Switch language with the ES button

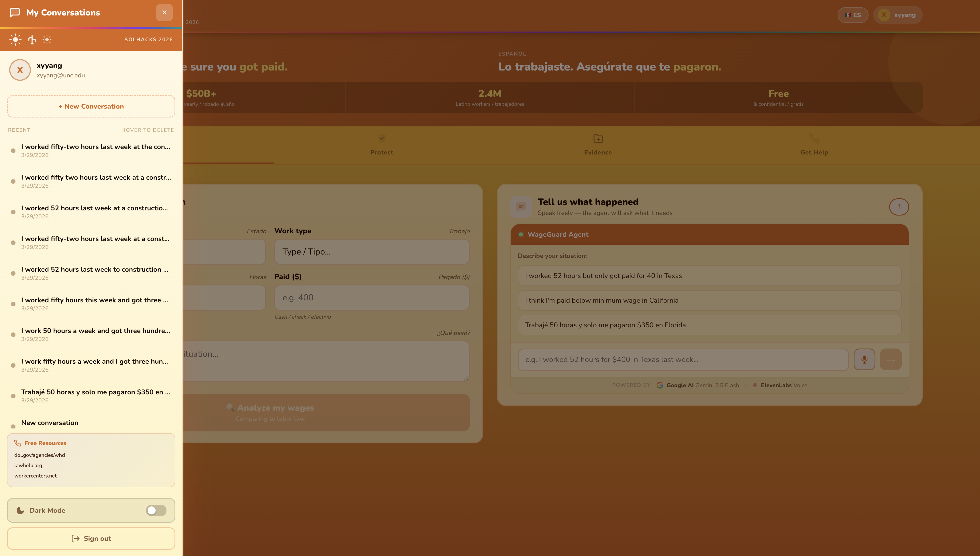[852, 15]
